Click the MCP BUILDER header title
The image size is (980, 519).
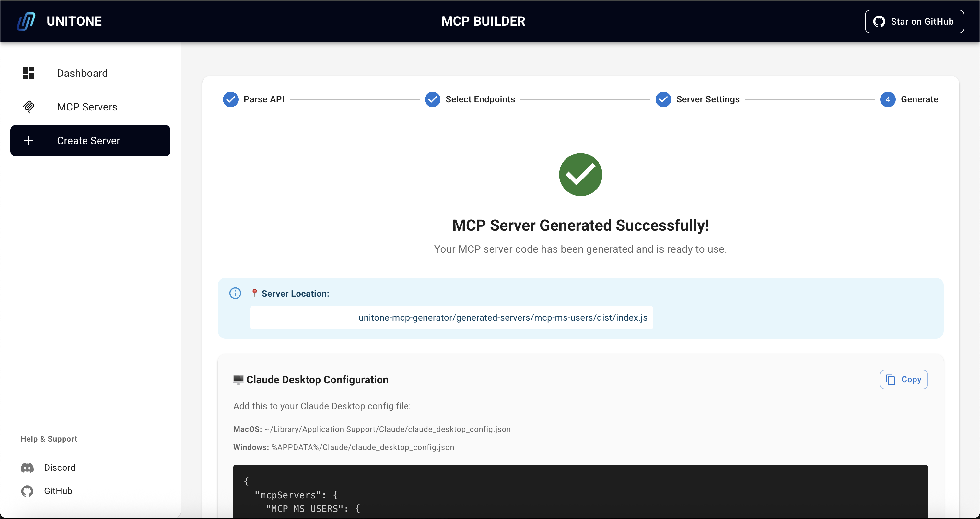tap(483, 21)
